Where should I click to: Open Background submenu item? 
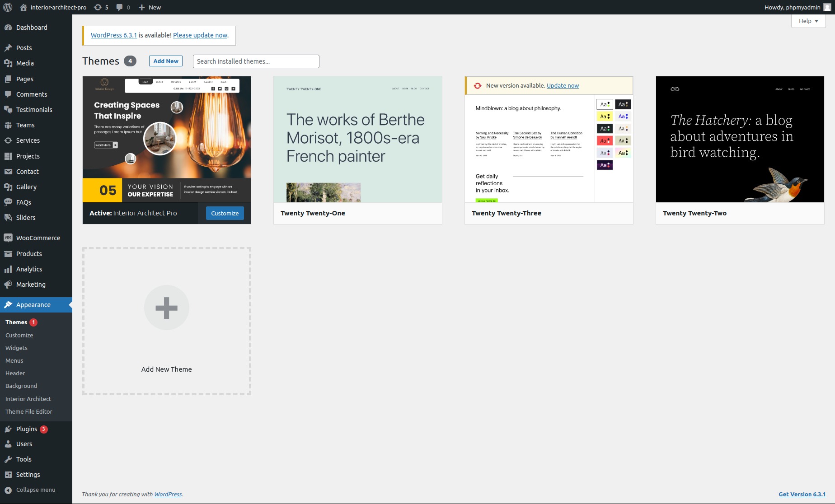pyautogui.click(x=21, y=386)
